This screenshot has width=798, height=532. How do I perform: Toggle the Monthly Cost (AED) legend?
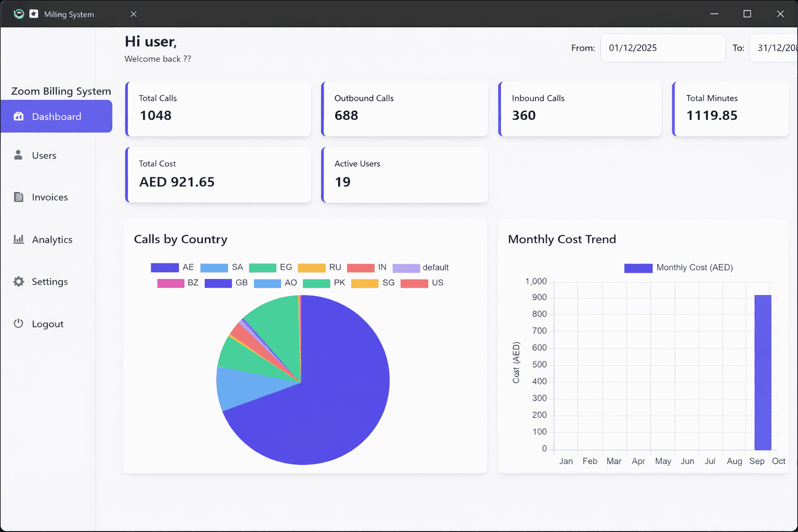(x=679, y=268)
